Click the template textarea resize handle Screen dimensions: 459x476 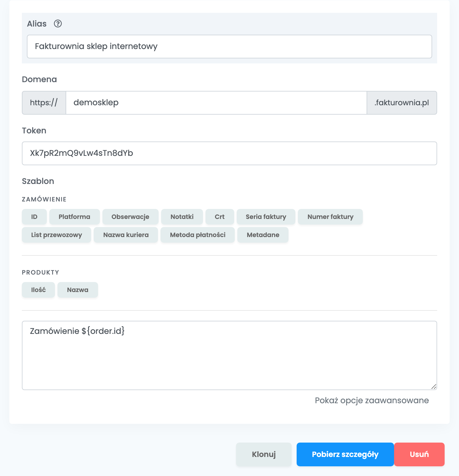coord(434,387)
